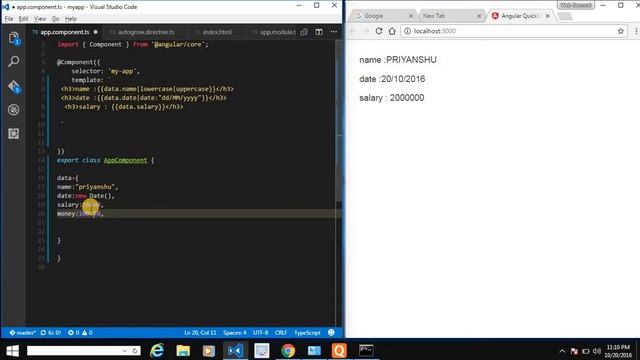This screenshot has width=640, height=360.
Task: Close the Google tab in Chrome
Action: click(x=411, y=16)
